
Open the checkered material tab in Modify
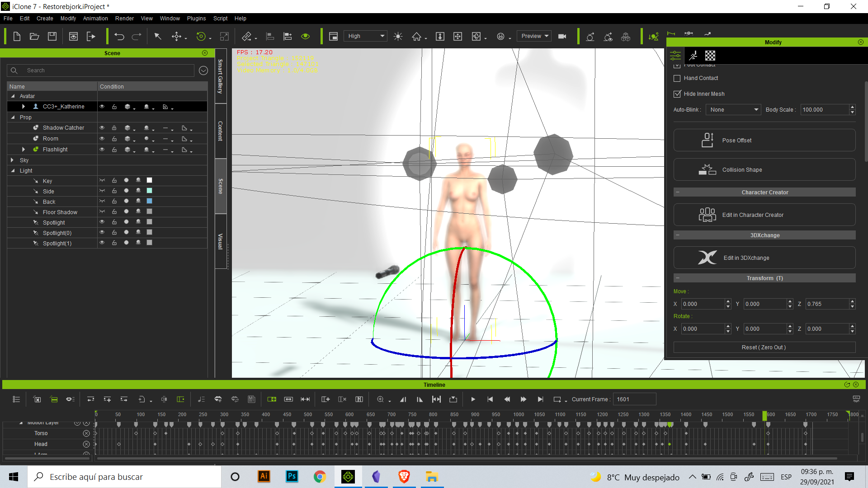click(710, 56)
